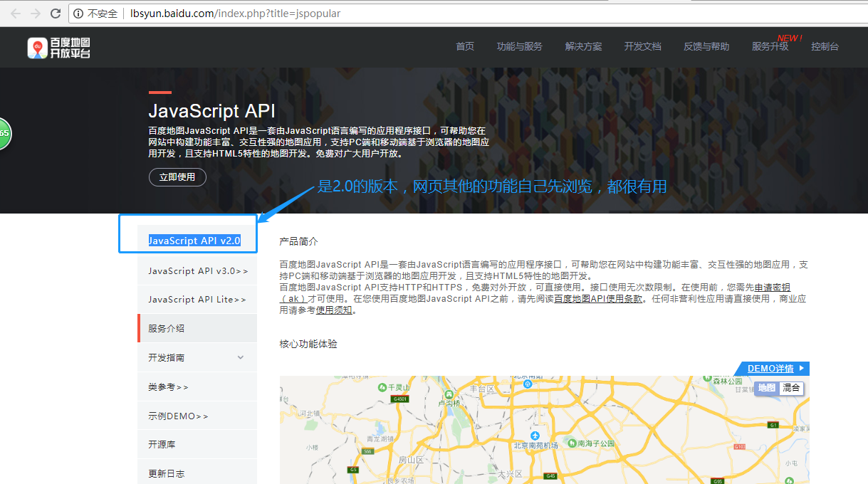Open JavaScript API v3.0>> sidebar link
Screen dimensions: 868x484
point(198,270)
